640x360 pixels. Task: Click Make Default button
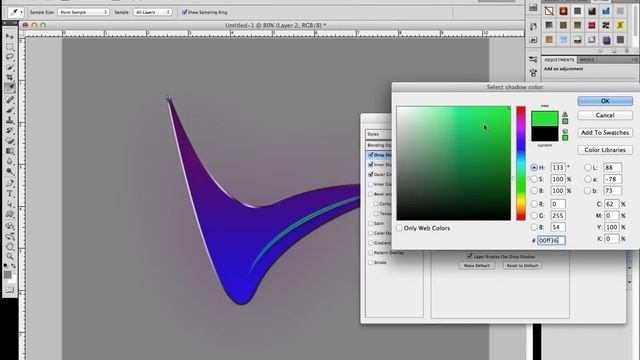click(477, 266)
